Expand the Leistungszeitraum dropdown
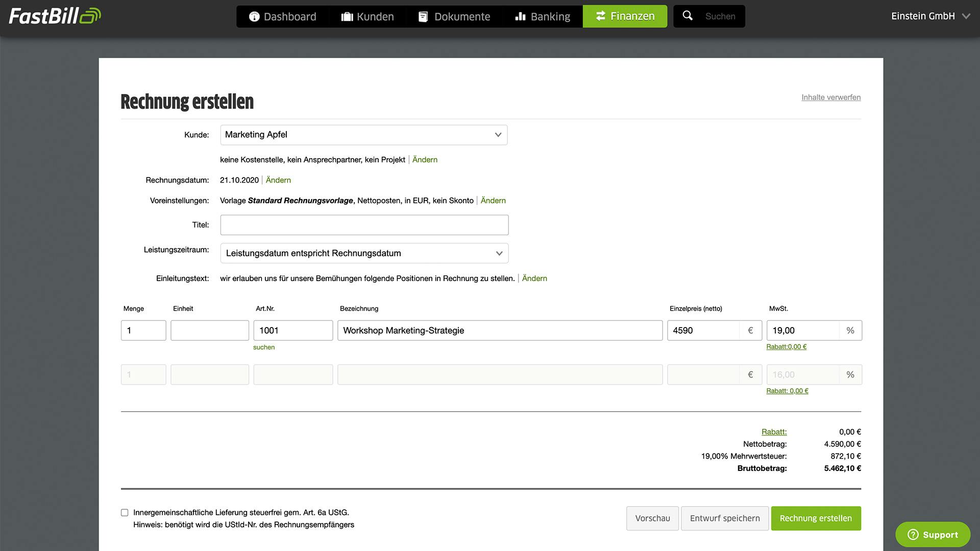This screenshot has height=551, width=980. click(x=364, y=253)
